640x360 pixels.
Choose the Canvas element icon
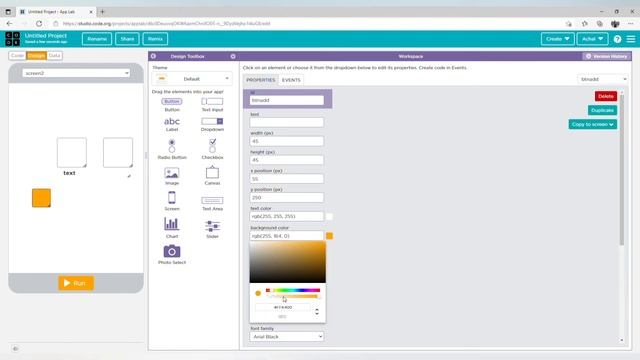pyautogui.click(x=212, y=173)
